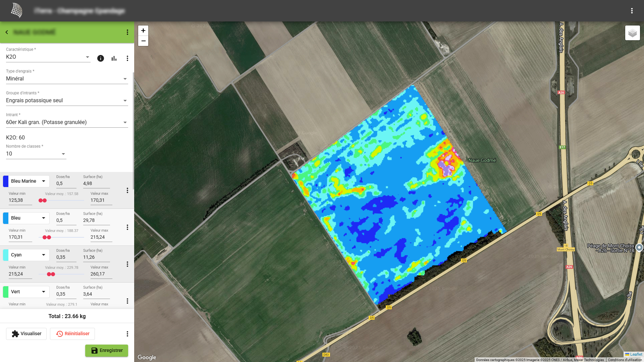Click the Réinitialiser button
The image size is (644, 362).
click(72, 334)
